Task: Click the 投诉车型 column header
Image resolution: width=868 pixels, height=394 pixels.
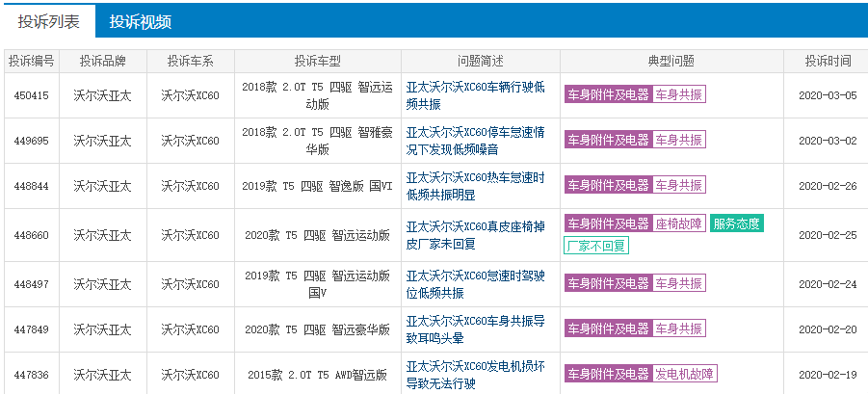Action: coord(318,61)
